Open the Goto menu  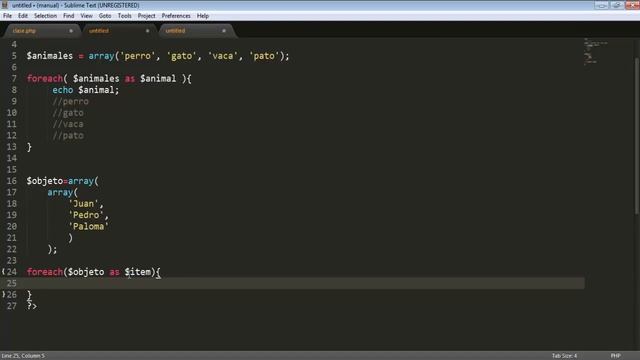(105, 16)
